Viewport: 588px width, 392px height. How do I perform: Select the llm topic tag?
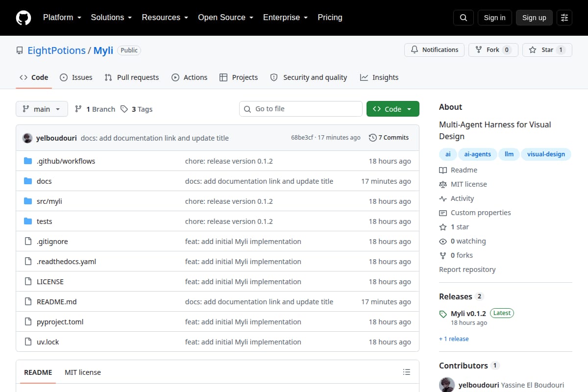[x=509, y=154]
